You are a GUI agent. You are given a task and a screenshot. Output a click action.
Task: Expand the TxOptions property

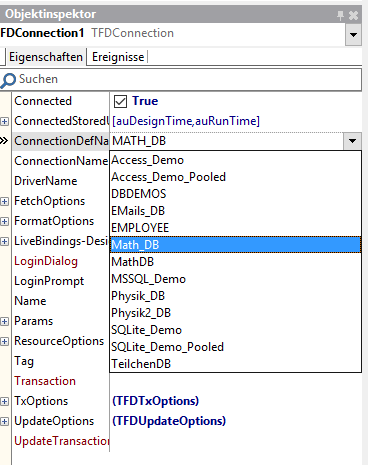click(x=4, y=402)
